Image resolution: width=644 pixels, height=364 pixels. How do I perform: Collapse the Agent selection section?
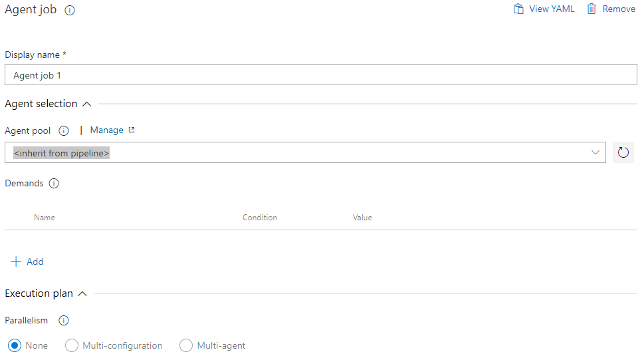(x=86, y=104)
